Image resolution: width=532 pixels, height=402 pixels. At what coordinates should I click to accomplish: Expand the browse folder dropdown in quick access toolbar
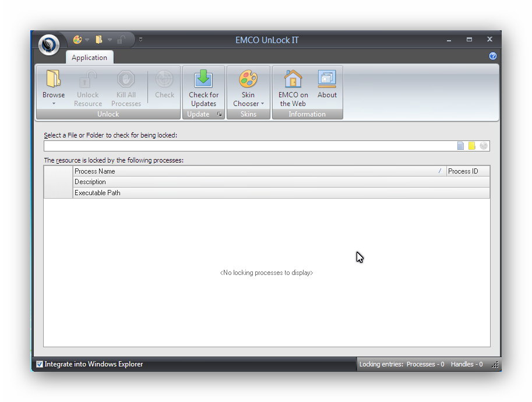[110, 40]
